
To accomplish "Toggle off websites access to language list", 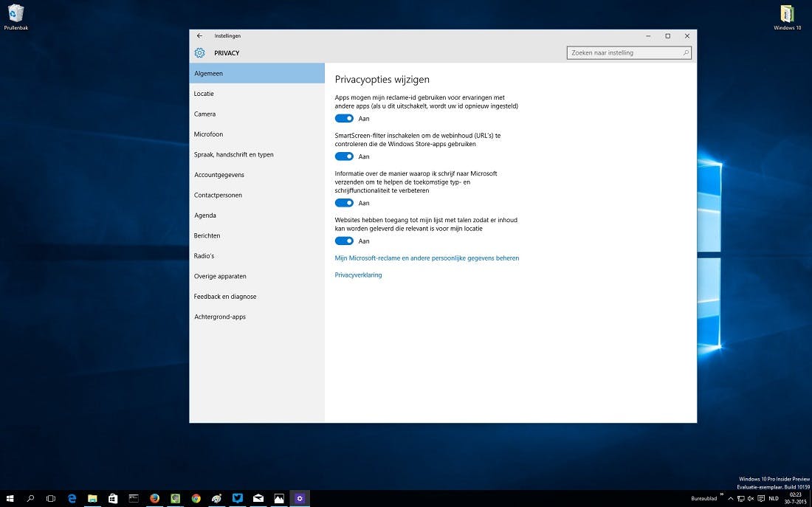I will pos(344,241).
